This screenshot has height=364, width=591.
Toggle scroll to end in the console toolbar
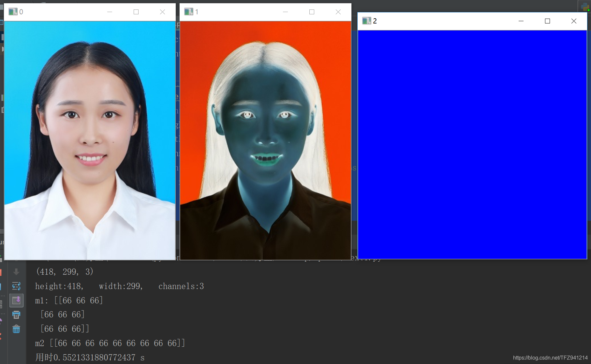tap(16, 300)
